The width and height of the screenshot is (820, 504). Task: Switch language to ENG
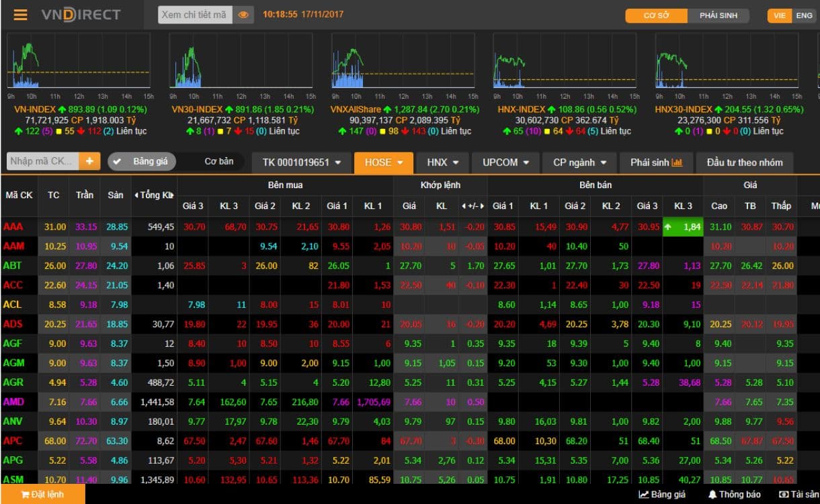pos(804,15)
